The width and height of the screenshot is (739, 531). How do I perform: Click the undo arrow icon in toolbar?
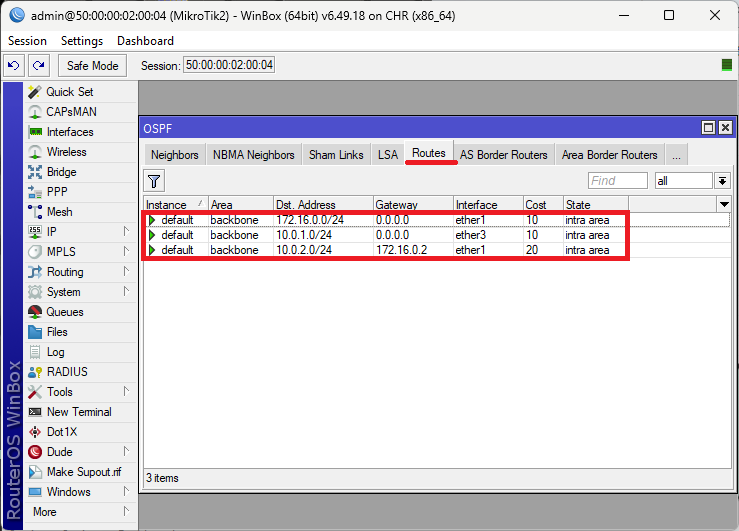[x=14, y=65]
